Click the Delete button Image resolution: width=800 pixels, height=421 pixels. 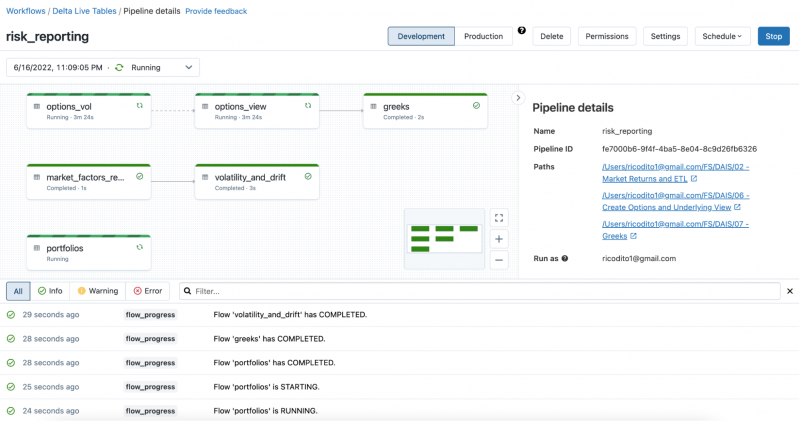pyautogui.click(x=552, y=36)
